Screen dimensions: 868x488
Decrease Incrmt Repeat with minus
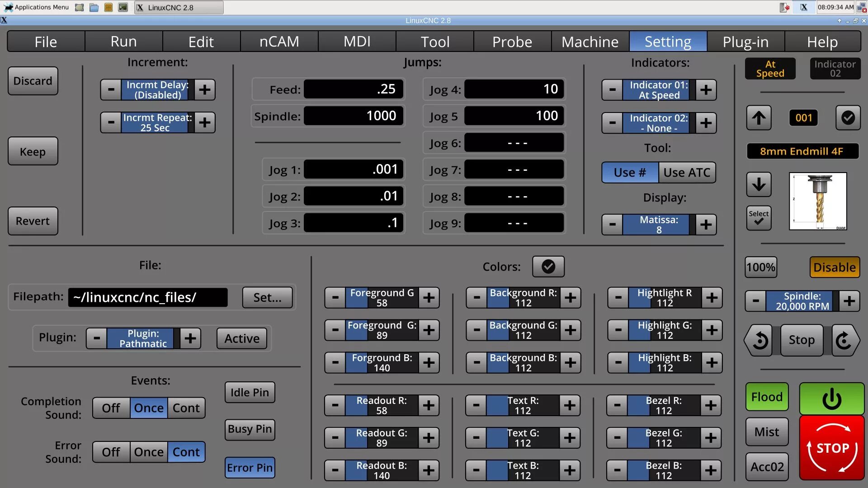[x=111, y=122]
